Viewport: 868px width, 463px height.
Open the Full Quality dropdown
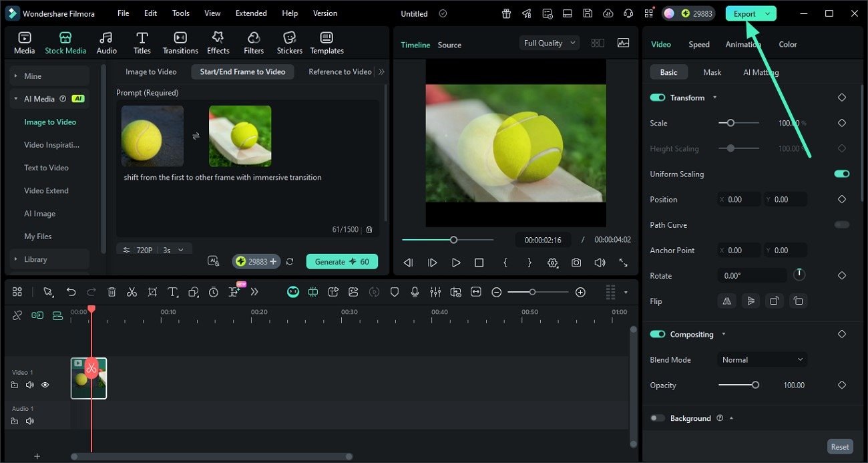click(549, 43)
